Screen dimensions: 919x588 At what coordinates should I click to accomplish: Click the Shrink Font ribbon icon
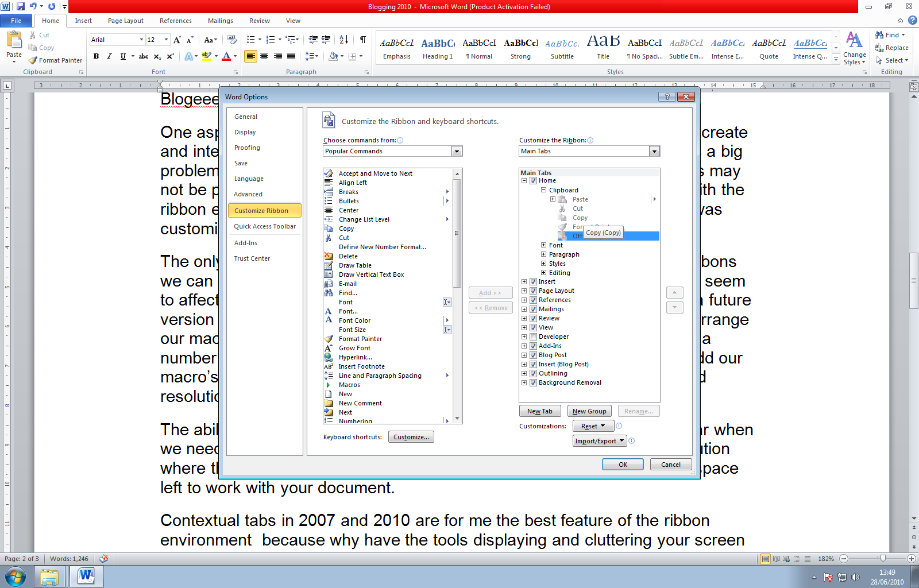(190, 40)
